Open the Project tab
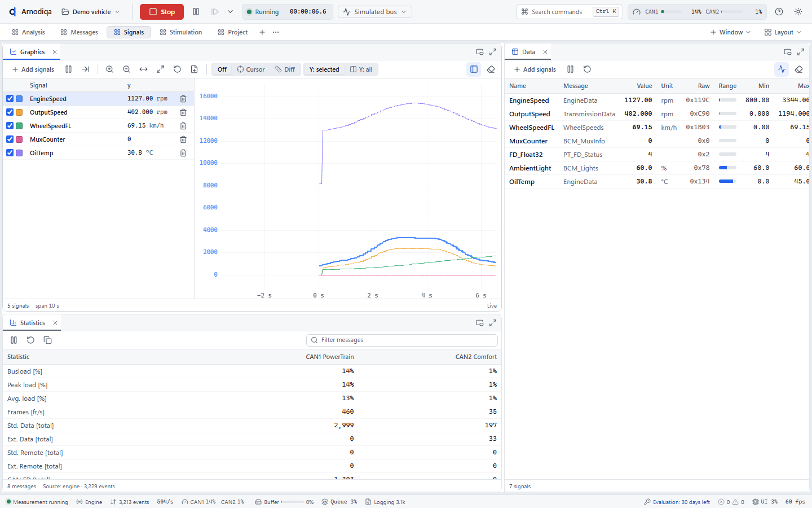The height and width of the screenshot is (508, 812). pyautogui.click(x=232, y=32)
